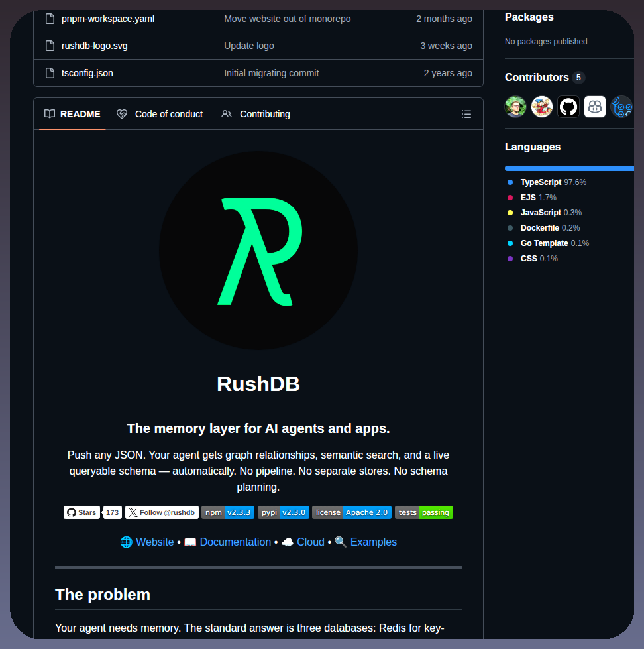Open the pypi v2.3.0 badge

(284, 512)
